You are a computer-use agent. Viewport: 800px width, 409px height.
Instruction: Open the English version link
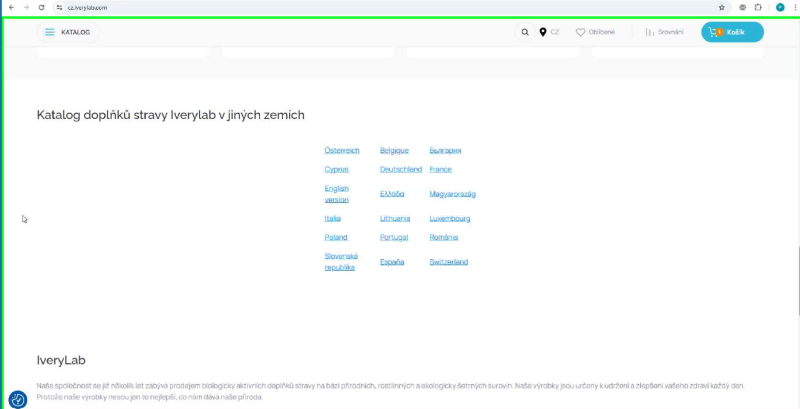click(337, 194)
